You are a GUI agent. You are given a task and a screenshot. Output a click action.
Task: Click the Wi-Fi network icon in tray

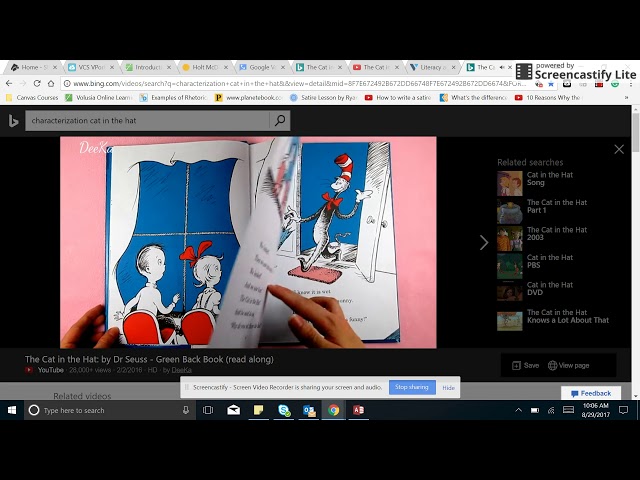(x=551, y=410)
